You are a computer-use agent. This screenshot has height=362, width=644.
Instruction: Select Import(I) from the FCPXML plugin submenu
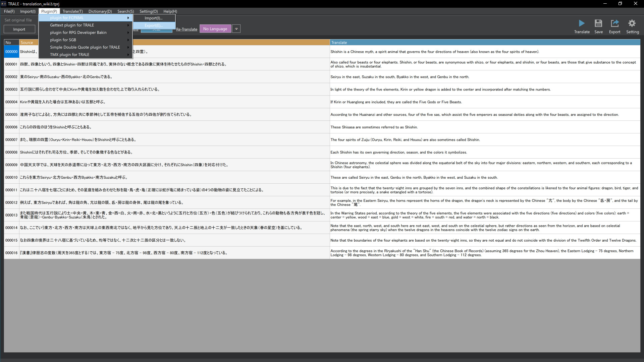153,18
